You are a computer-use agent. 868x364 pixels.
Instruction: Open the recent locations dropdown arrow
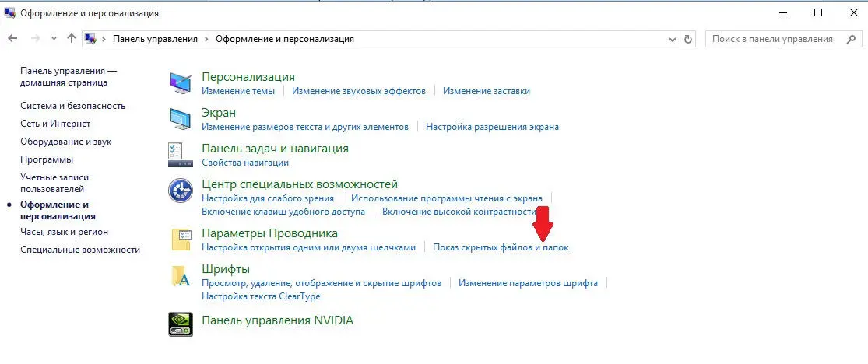point(54,39)
